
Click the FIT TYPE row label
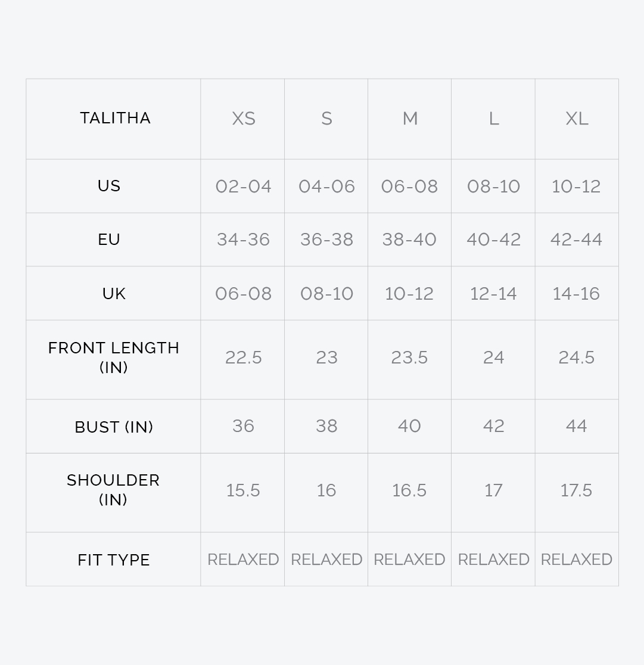[114, 560]
